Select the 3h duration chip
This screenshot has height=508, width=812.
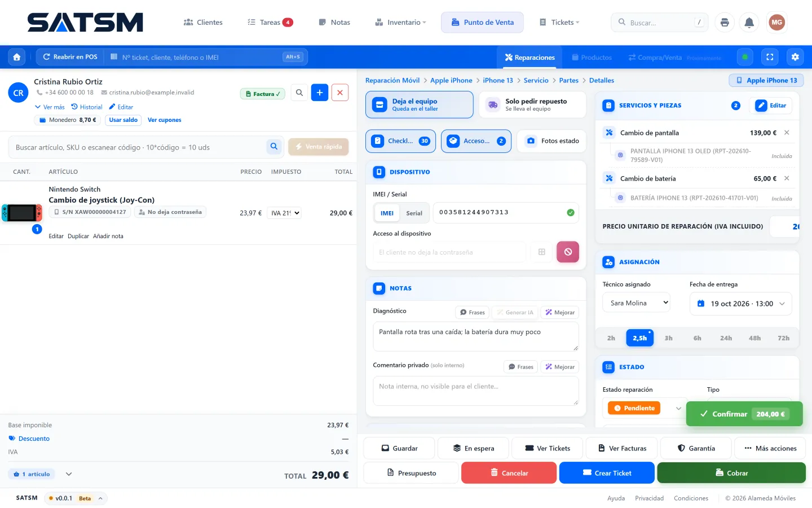[669, 338]
